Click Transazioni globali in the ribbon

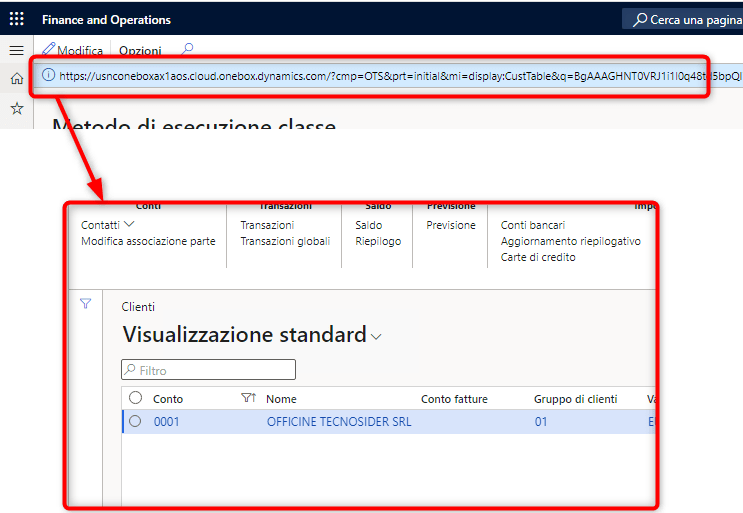pos(284,241)
